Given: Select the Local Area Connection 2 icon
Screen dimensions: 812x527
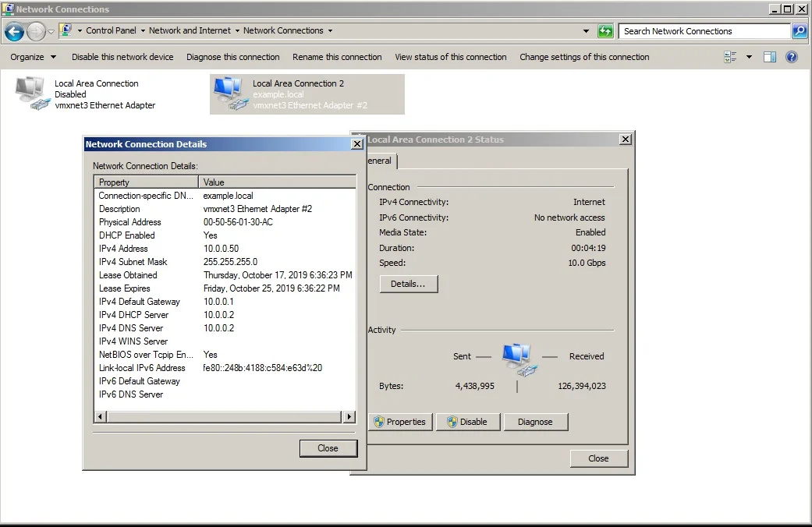Looking at the screenshot, I should (229, 94).
